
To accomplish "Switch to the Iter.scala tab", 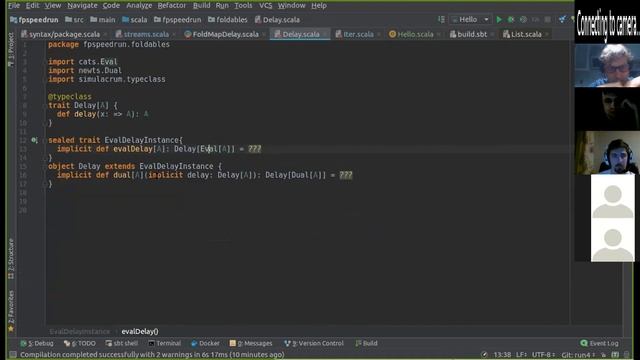I will click(358, 34).
